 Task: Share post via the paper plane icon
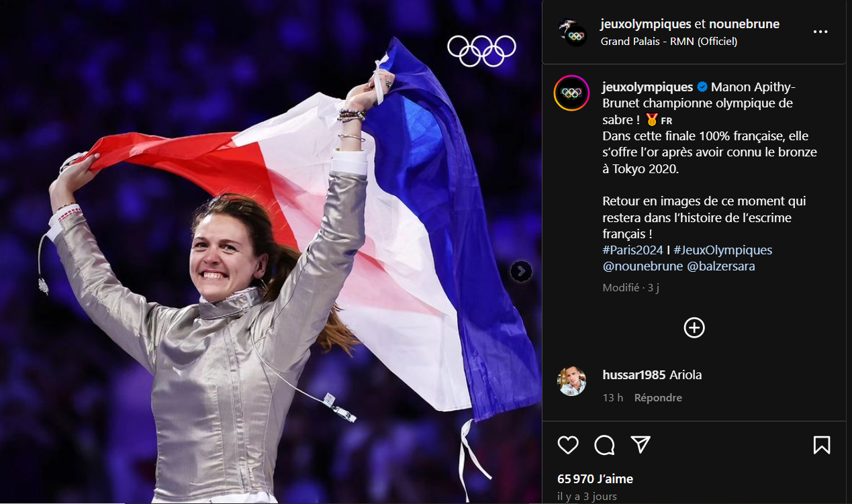pos(641,445)
